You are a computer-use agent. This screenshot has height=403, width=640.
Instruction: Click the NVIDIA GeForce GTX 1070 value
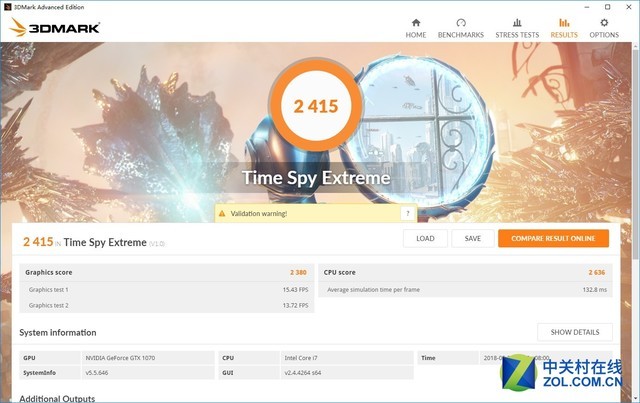coord(120,358)
